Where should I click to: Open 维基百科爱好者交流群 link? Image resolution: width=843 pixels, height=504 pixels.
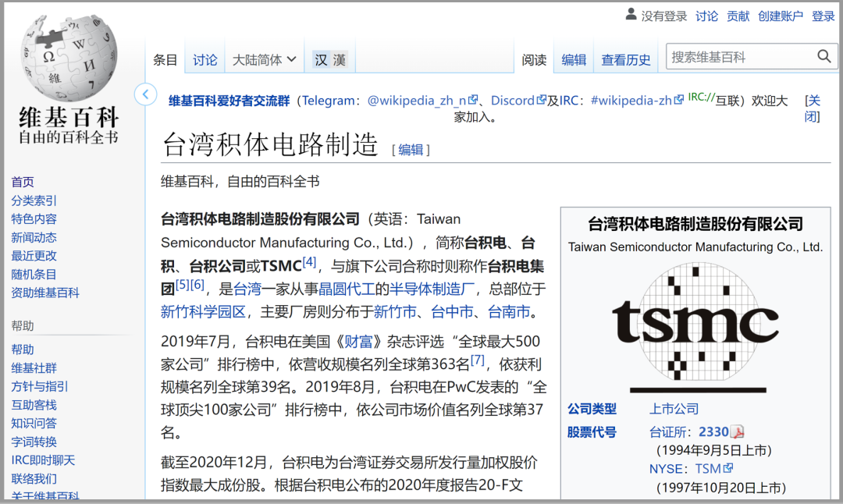coord(229,101)
